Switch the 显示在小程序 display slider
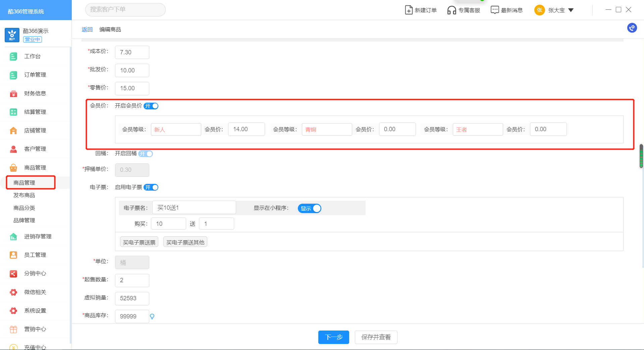The height and width of the screenshot is (350, 644). [309, 208]
